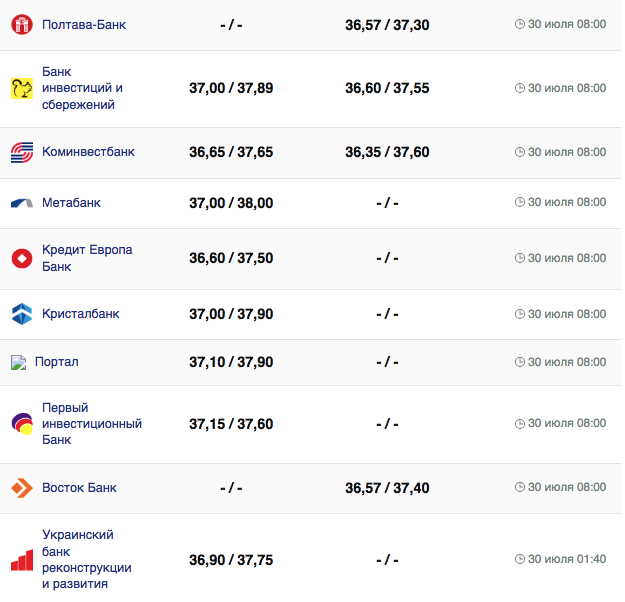625x602 pixels.
Task: Open the Кристалбанк link
Action: point(80,314)
